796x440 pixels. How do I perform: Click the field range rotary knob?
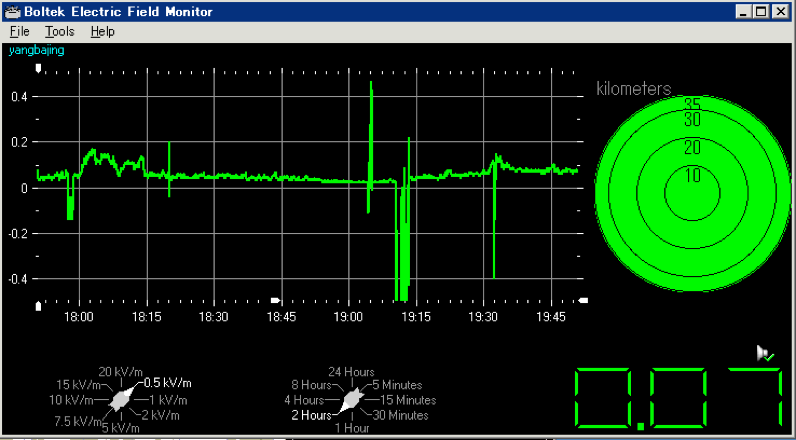pos(121,399)
